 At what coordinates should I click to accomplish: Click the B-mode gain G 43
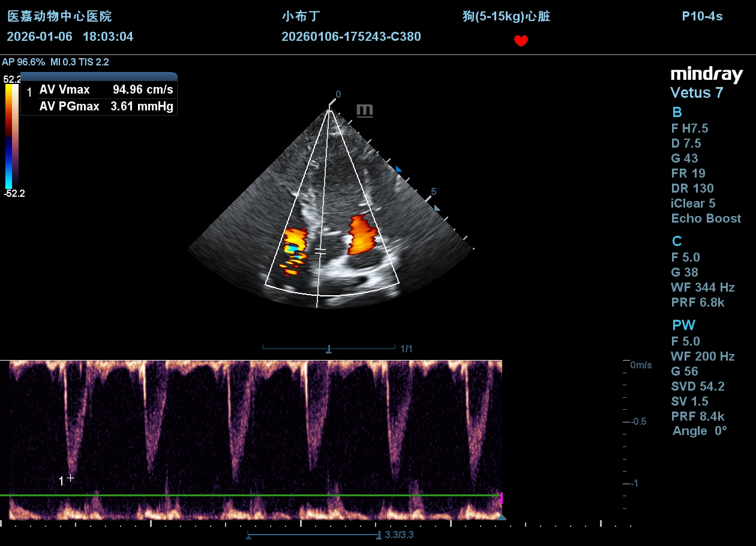click(x=685, y=158)
